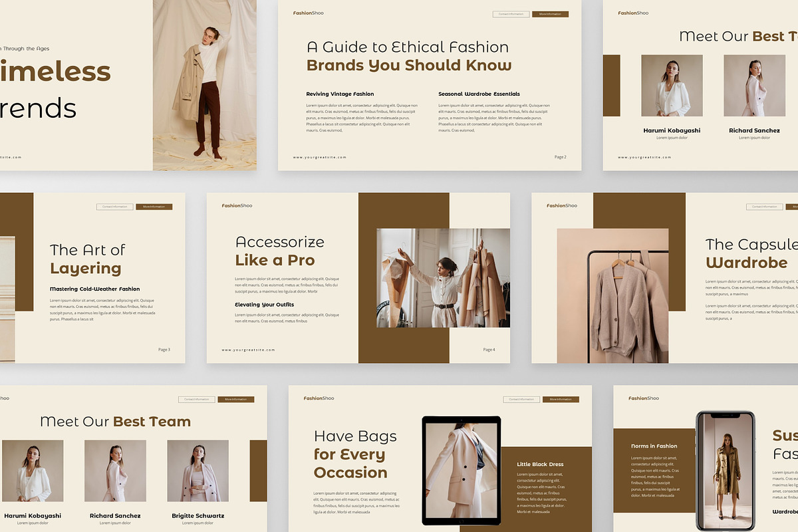Click the 'Brigitte Schwartz' name text
The image size is (798, 532).
coord(198,515)
